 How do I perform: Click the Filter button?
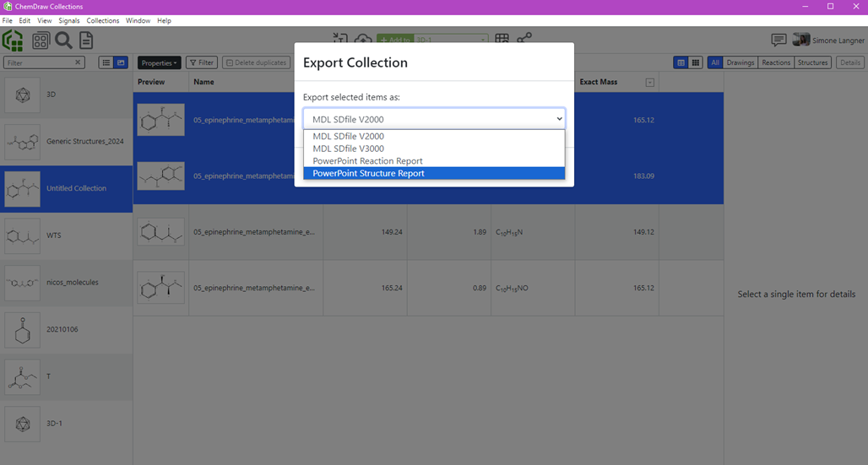202,62
